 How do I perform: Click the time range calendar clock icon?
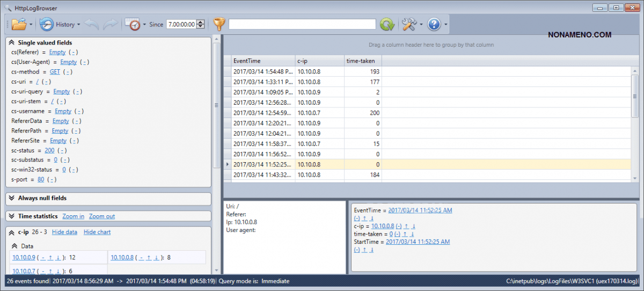[x=132, y=24]
